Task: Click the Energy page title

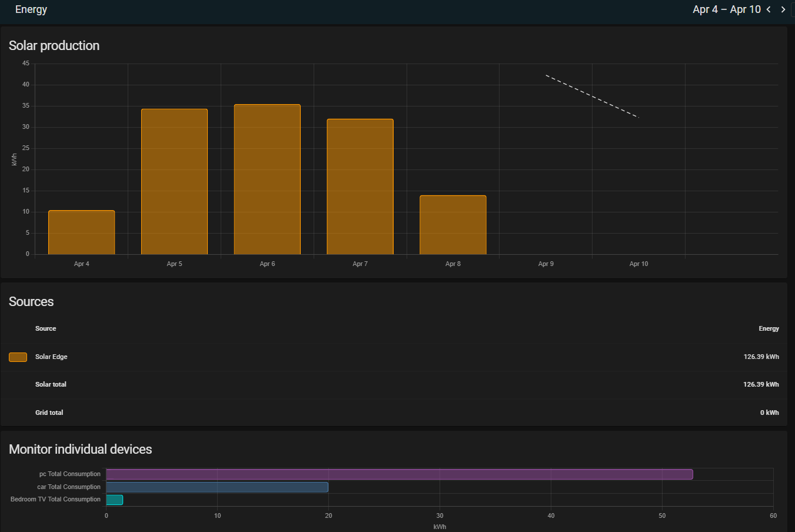Action: click(x=31, y=9)
